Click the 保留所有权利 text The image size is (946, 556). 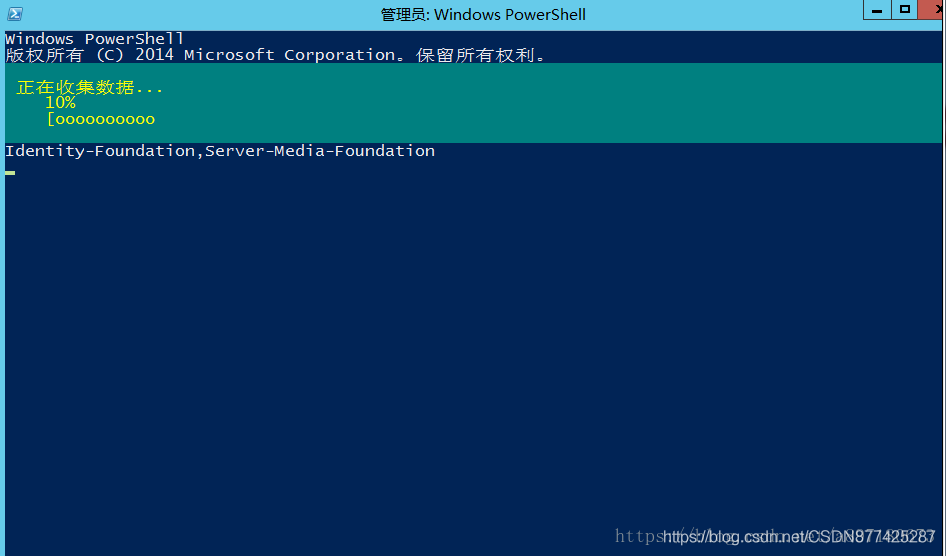475,55
